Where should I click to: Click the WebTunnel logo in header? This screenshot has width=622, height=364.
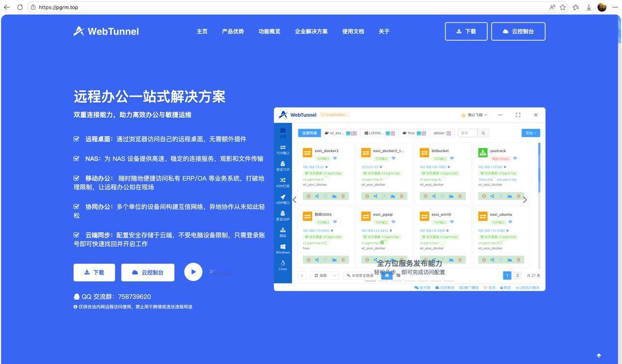pyautogui.click(x=106, y=31)
